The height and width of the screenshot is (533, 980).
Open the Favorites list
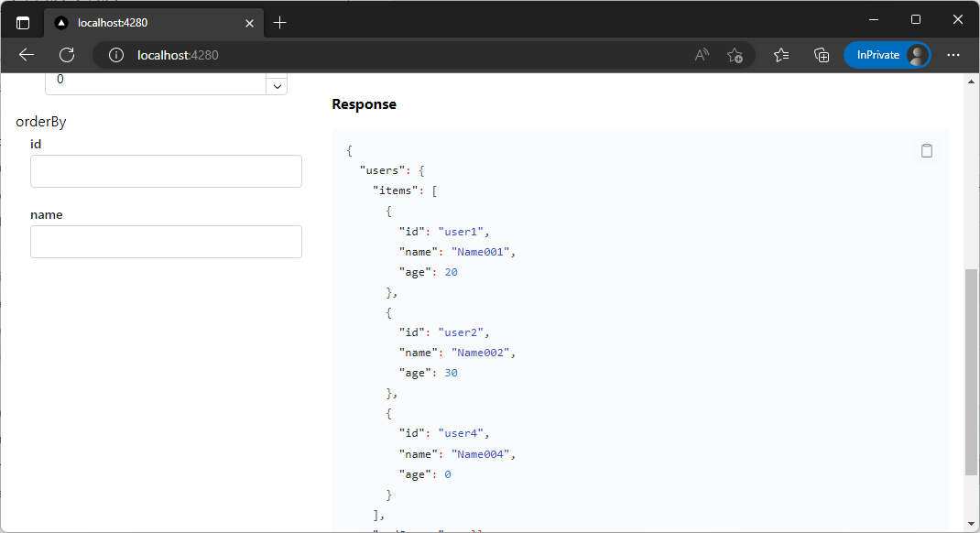pos(781,55)
